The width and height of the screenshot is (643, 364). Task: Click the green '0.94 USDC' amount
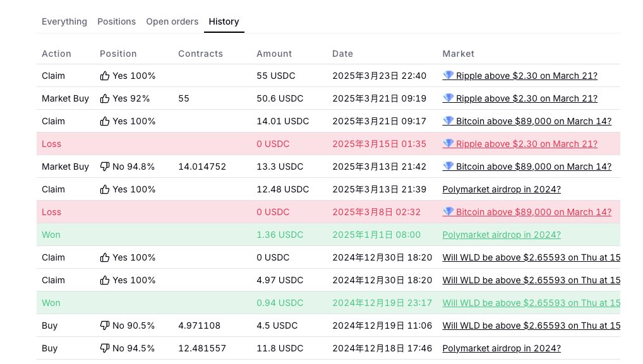pos(280,303)
